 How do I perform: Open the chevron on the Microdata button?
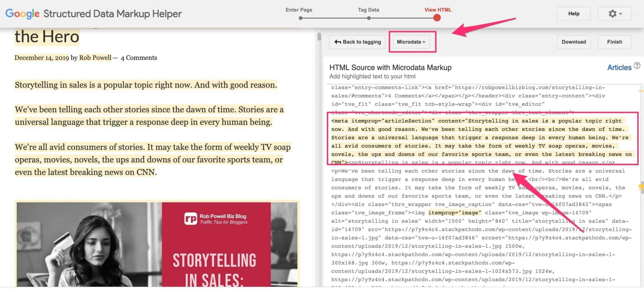tap(424, 42)
